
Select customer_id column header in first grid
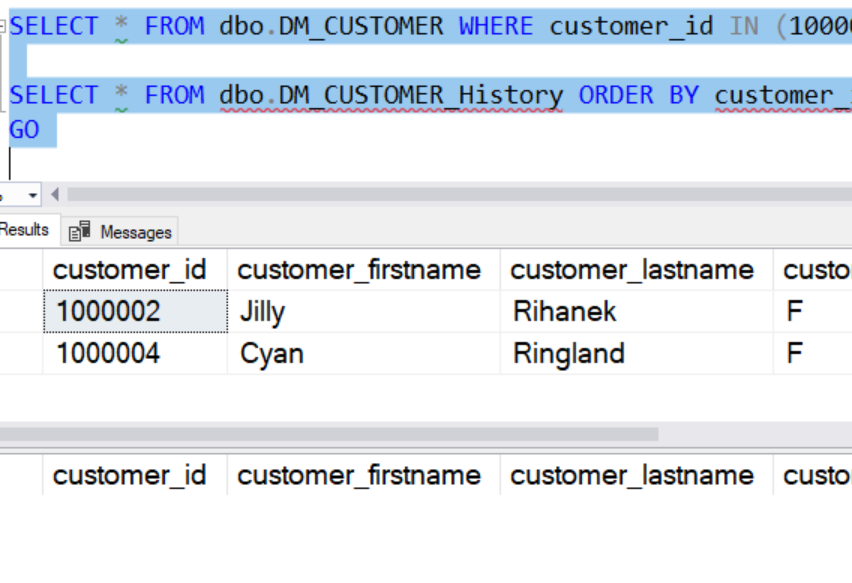pyautogui.click(x=130, y=270)
